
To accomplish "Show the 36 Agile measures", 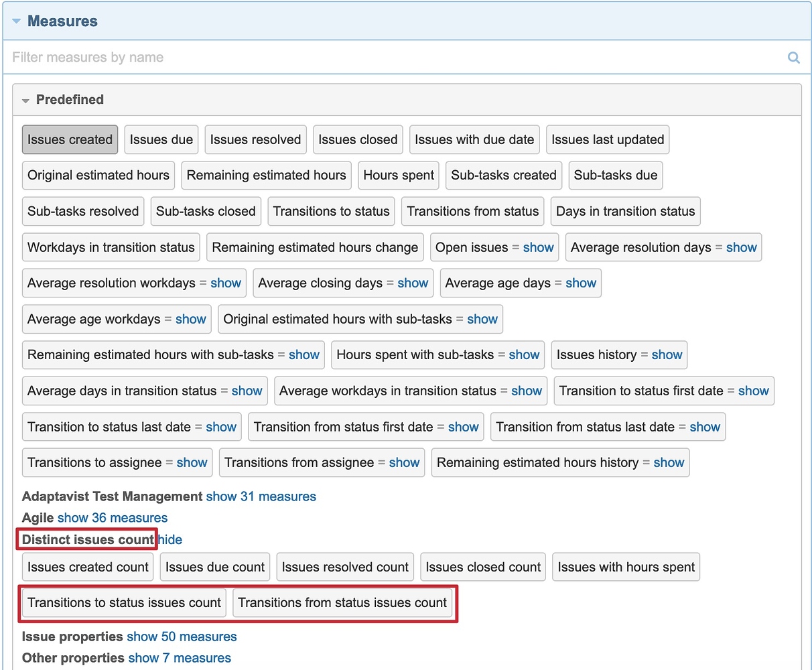I will [112, 517].
